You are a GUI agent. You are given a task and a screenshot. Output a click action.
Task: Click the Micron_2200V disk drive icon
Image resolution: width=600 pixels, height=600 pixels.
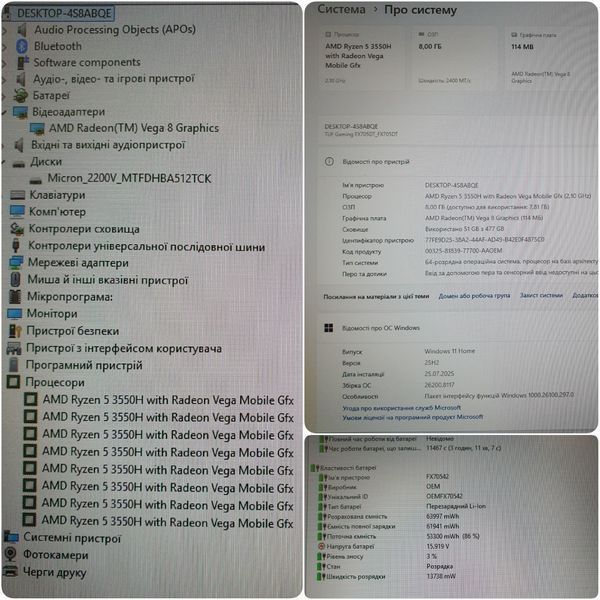click(36, 179)
